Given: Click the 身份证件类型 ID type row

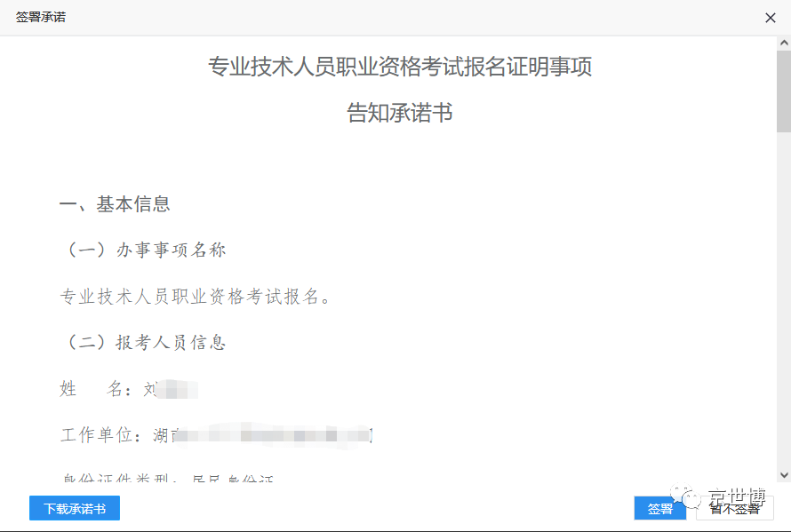Looking at the screenshot, I should click(169, 478).
